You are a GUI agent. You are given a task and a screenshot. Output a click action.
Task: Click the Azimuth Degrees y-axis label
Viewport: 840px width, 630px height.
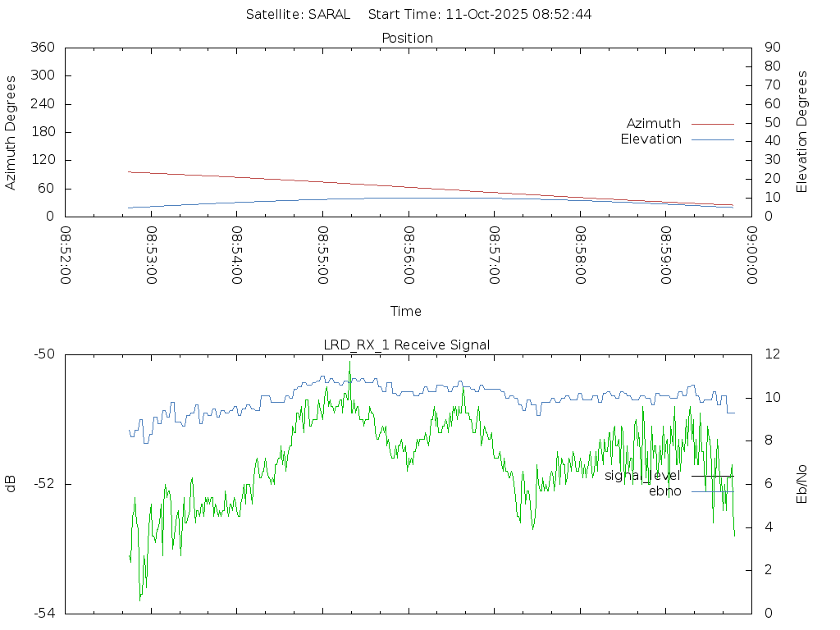point(11,132)
